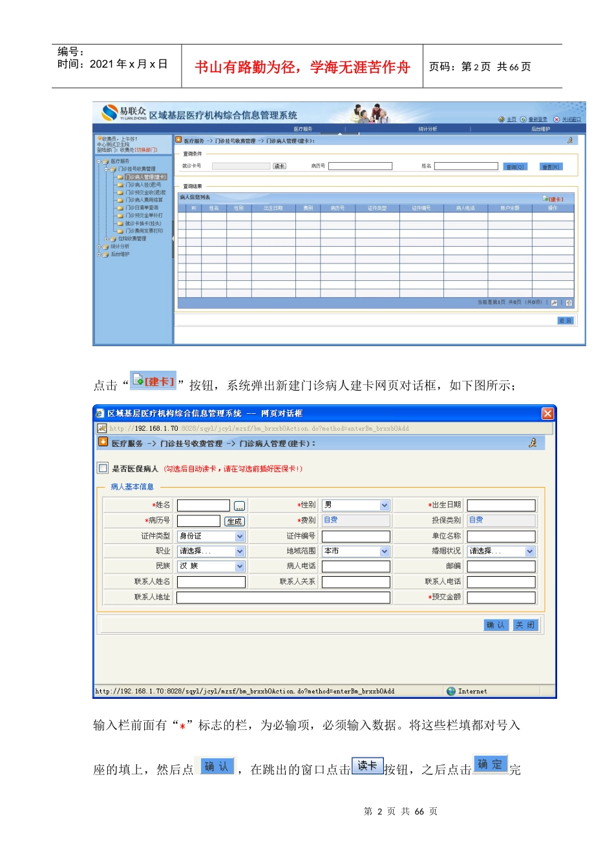Click the sidebar collapse handle on the splitter
Screen dimensions: 614x868
[x=173, y=239]
